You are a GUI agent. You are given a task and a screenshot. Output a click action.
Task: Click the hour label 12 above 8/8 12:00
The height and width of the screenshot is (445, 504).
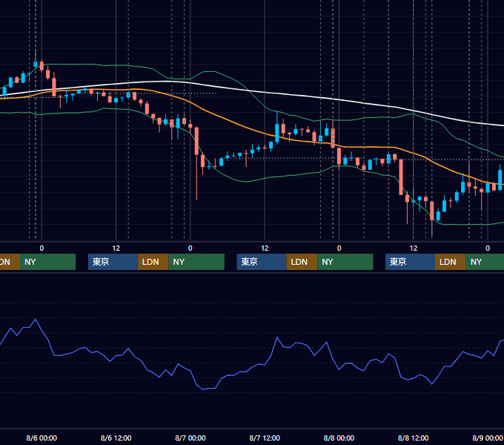pos(414,248)
